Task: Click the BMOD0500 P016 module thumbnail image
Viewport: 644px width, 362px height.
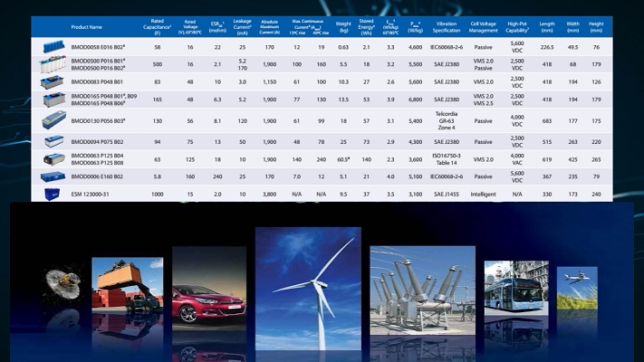Action: 53,64
